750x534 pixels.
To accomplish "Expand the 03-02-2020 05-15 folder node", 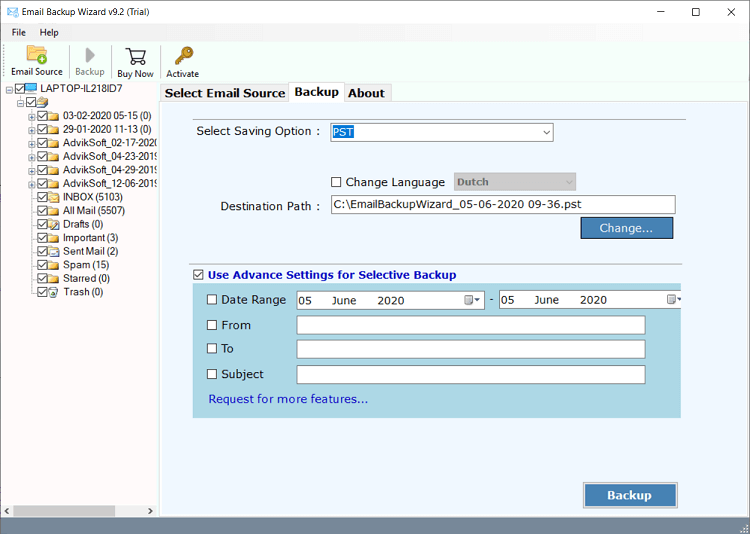I will 31,116.
